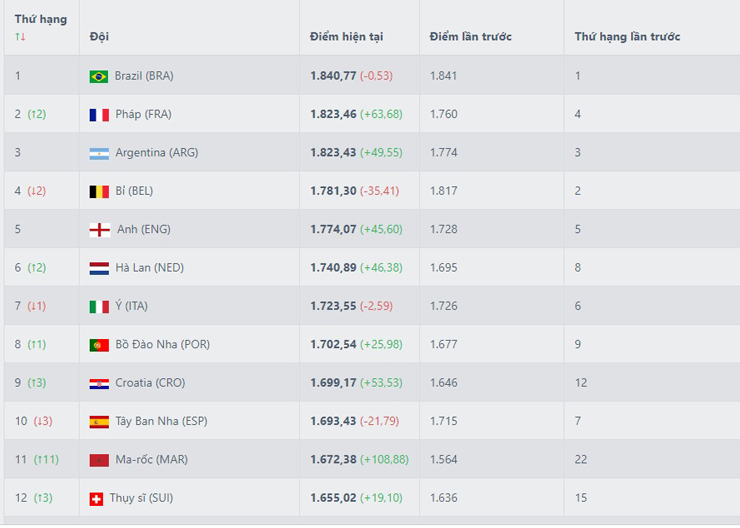Click the Điểm lần trước column header
Image resolution: width=740 pixels, height=528 pixels.
[x=470, y=37]
